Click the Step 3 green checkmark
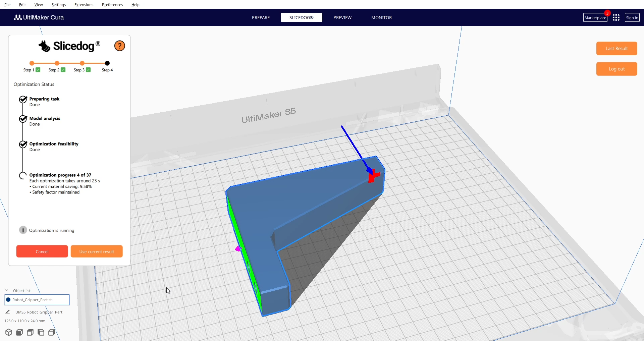 coord(88,70)
